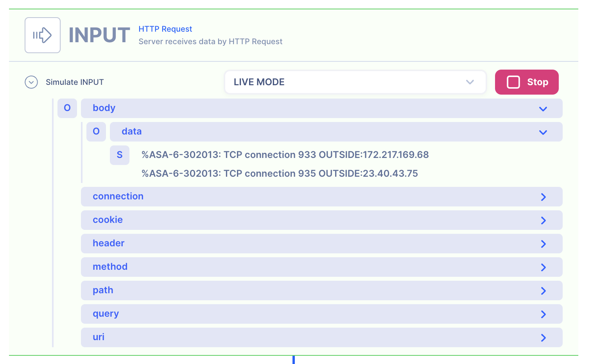The image size is (592, 364).
Task: Click the O type badge beside body
Action: pyautogui.click(x=67, y=108)
